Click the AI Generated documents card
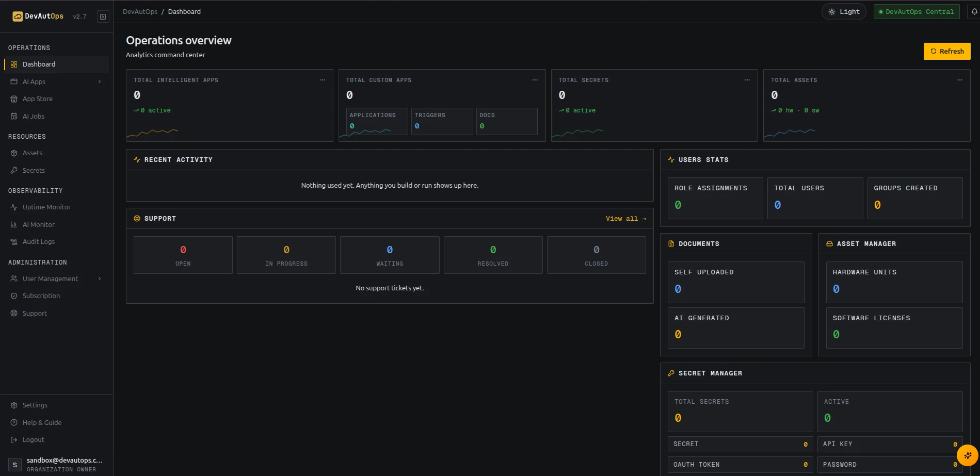The width and height of the screenshot is (980, 476). [736, 328]
